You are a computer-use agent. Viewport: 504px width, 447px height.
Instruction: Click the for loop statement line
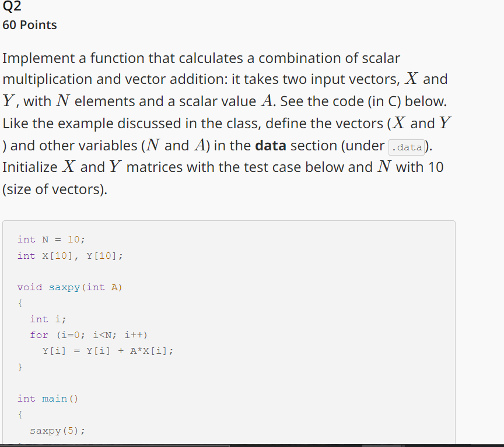pyautogui.click(x=89, y=335)
